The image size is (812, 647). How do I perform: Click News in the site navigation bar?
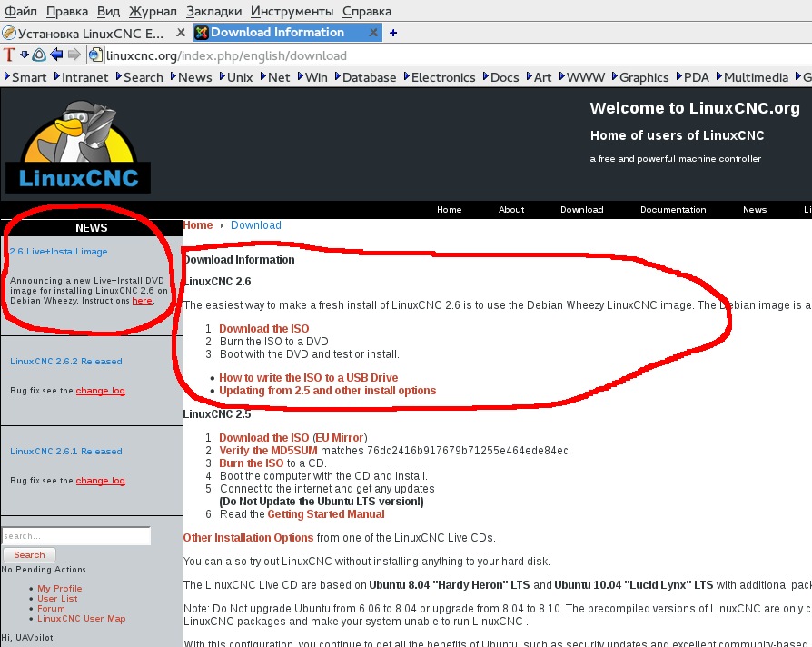[x=755, y=209]
